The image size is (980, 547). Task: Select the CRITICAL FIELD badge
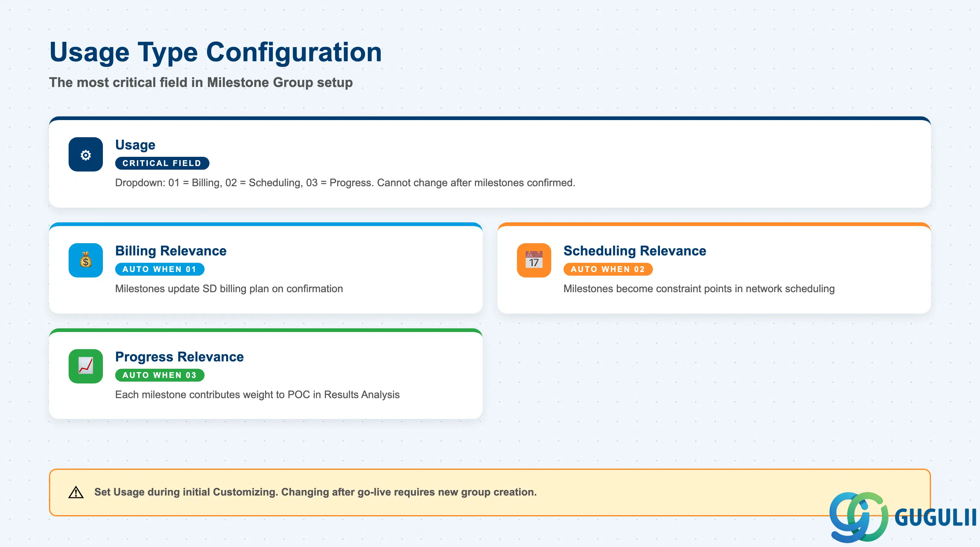[x=162, y=163]
